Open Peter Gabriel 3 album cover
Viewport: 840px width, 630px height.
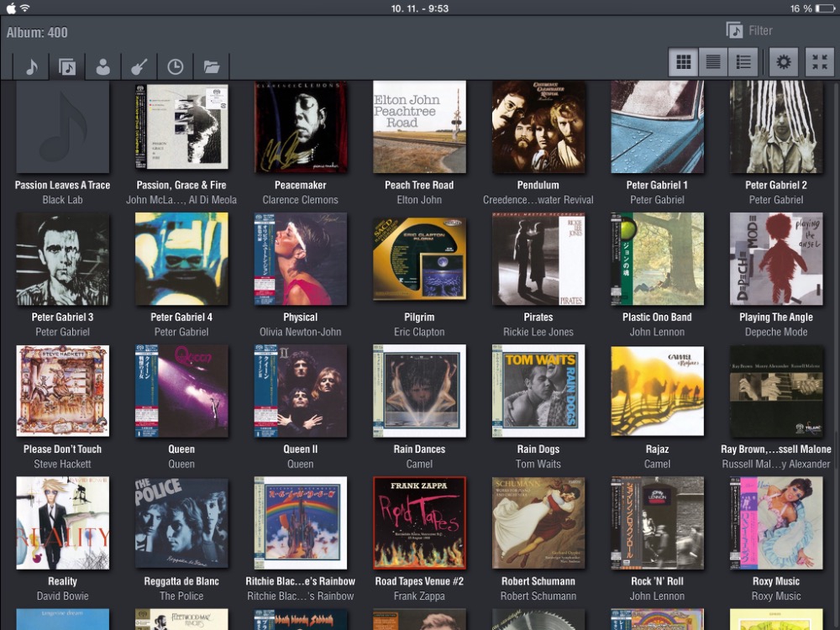pyautogui.click(x=63, y=259)
